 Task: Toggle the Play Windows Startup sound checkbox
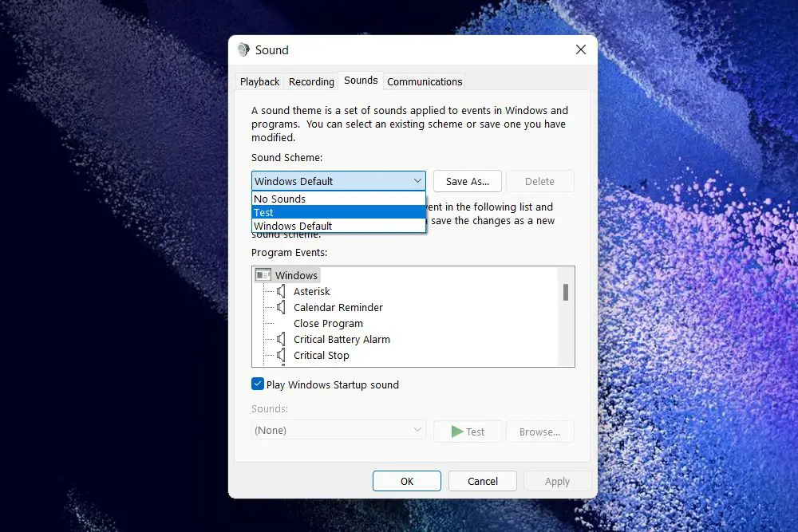258,384
